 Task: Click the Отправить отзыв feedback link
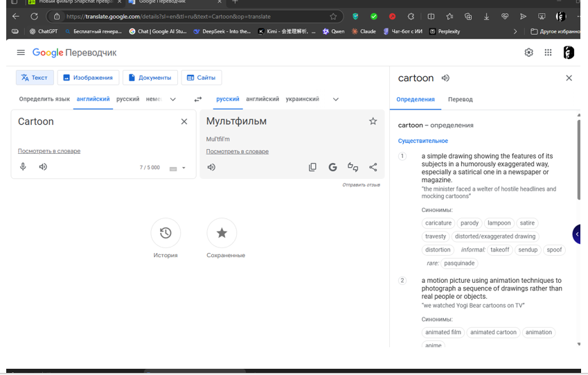[361, 184]
